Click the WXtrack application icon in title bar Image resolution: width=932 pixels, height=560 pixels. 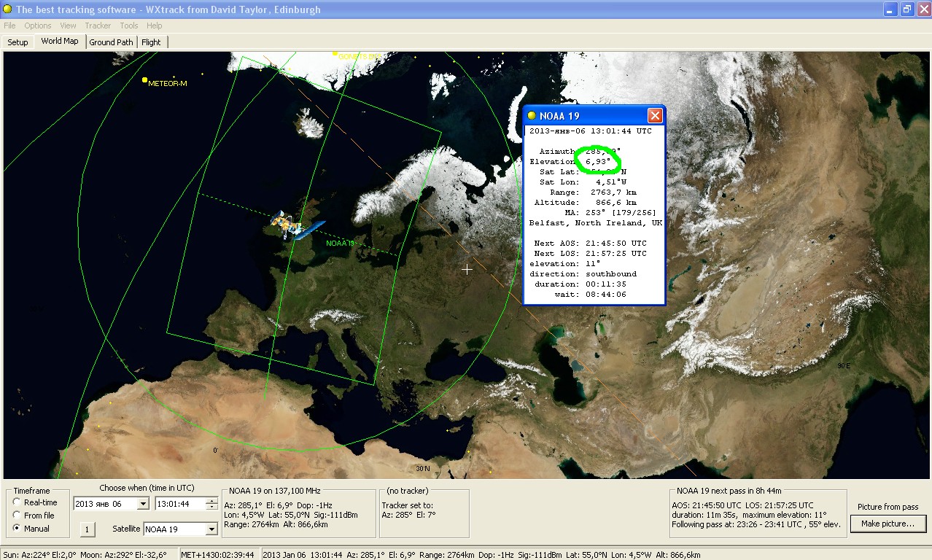tap(7, 9)
